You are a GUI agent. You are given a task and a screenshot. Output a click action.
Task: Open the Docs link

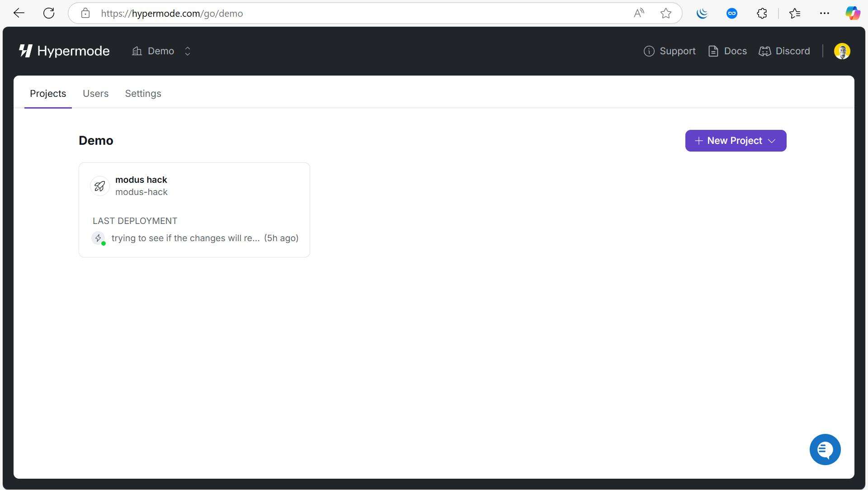[x=727, y=51]
